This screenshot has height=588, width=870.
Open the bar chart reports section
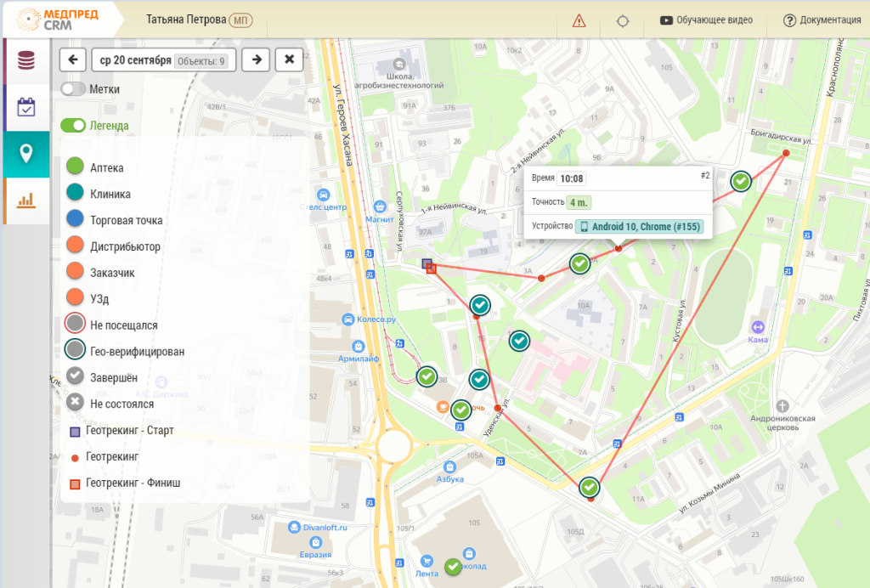pyautogui.click(x=26, y=201)
